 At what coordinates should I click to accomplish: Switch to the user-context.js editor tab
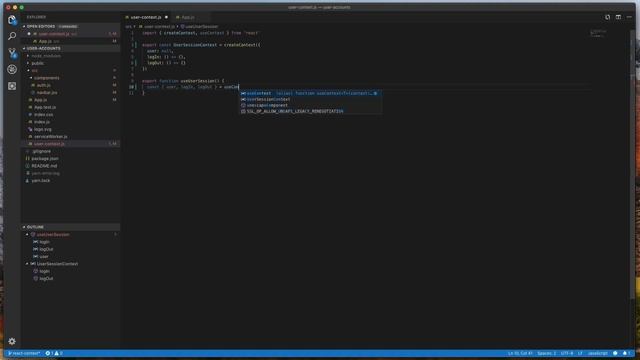coord(146,17)
